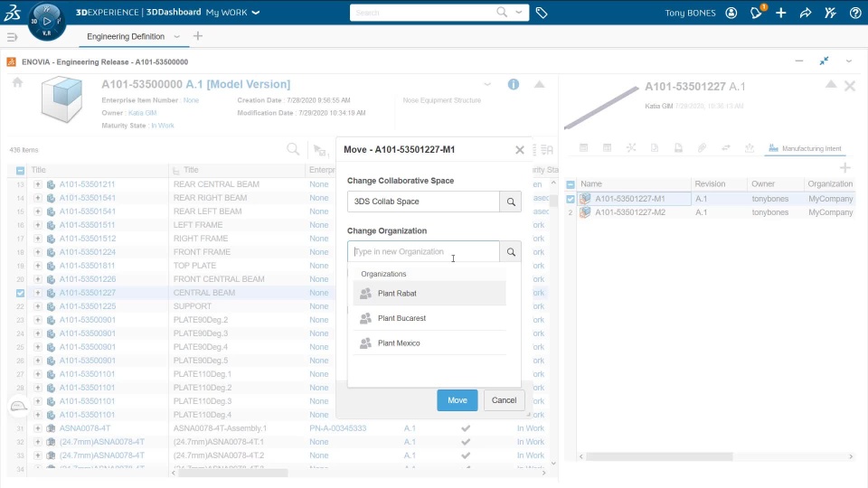Open ENOVIA widget menu chevron
The width and height of the screenshot is (868, 488).
click(x=849, y=61)
